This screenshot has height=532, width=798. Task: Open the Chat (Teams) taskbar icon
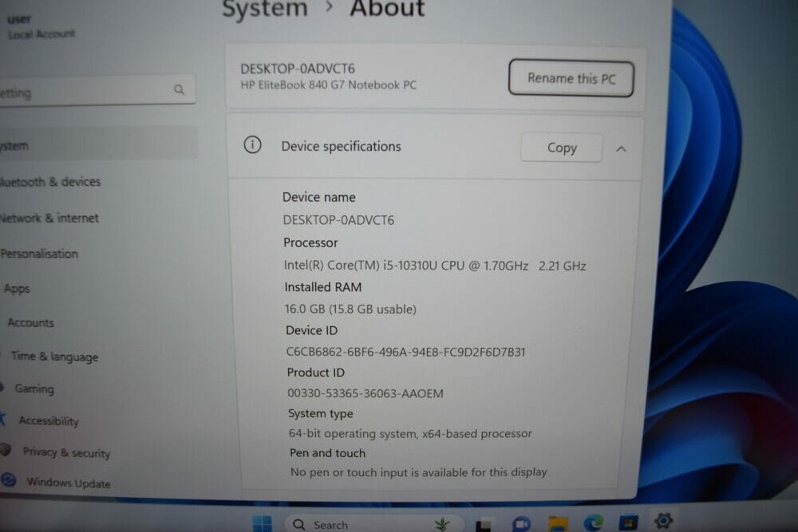point(521,523)
